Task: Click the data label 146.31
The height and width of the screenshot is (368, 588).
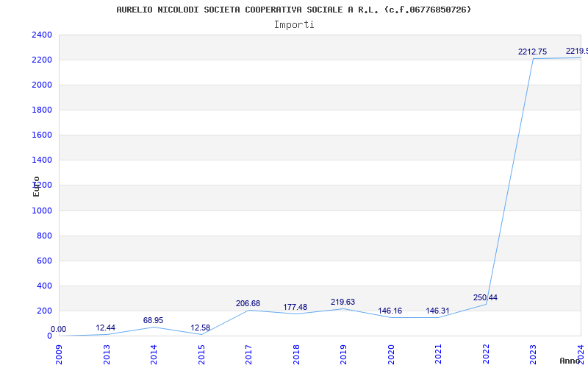Action: [x=437, y=311]
